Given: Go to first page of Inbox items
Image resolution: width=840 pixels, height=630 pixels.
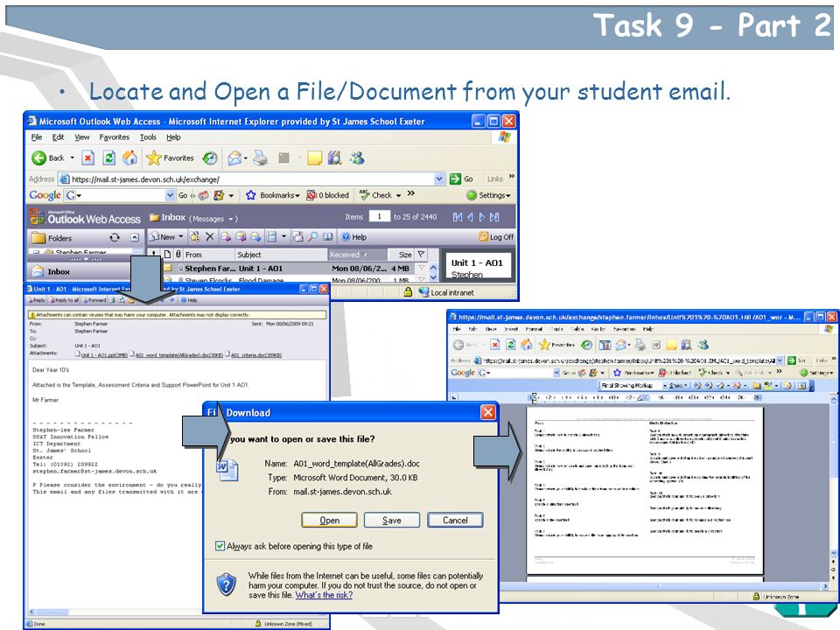Looking at the screenshot, I should [x=457, y=217].
